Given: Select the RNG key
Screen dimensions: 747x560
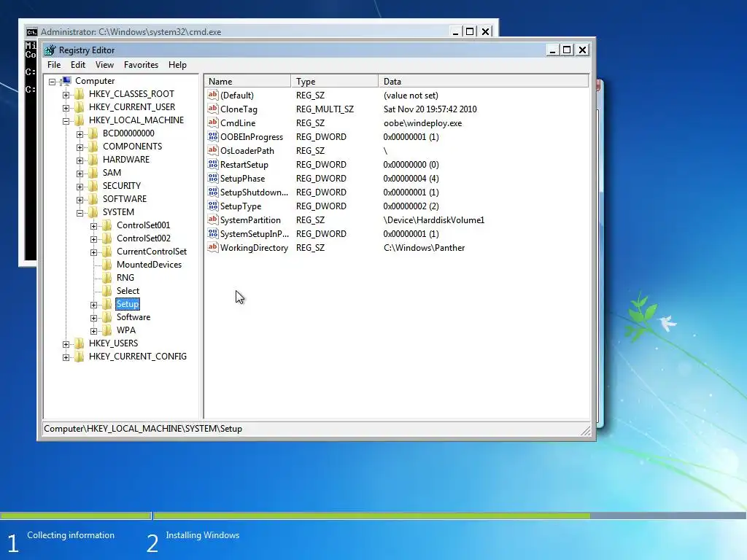Looking at the screenshot, I should click(x=125, y=278).
